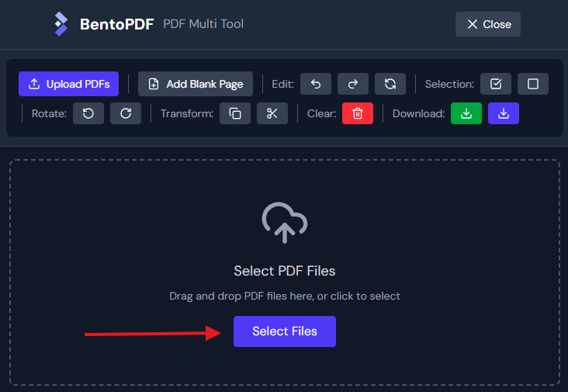This screenshot has width=568, height=392.
Task: Select all pages with checked-box icon
Action: [496, 84]
